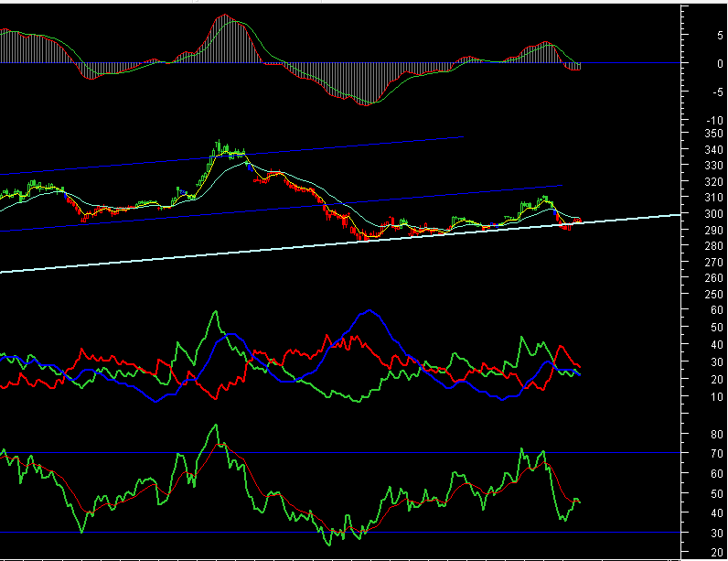The height and width of the screenshot is (561, 728).
Task: Click the 330 price axis label
Action: pyautogui.click(x=713, y=166)
